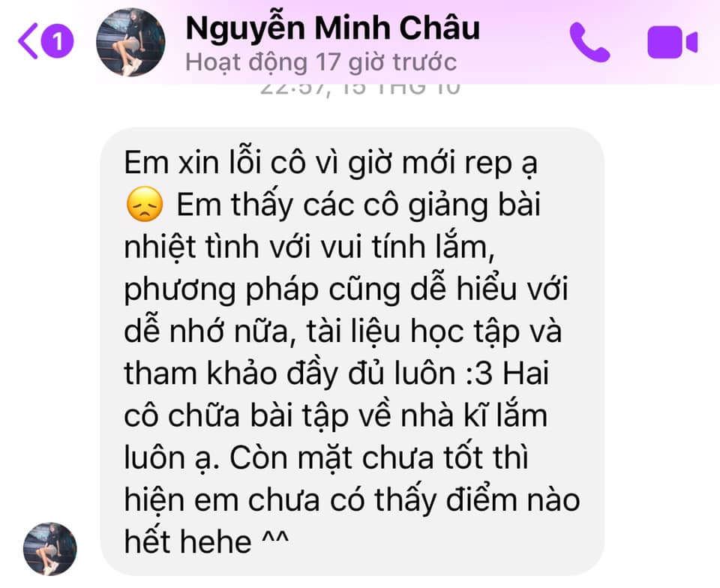Tap the line cô chữa bài tập về nhà
Screen dimensions: 720x588
[336, 415]
